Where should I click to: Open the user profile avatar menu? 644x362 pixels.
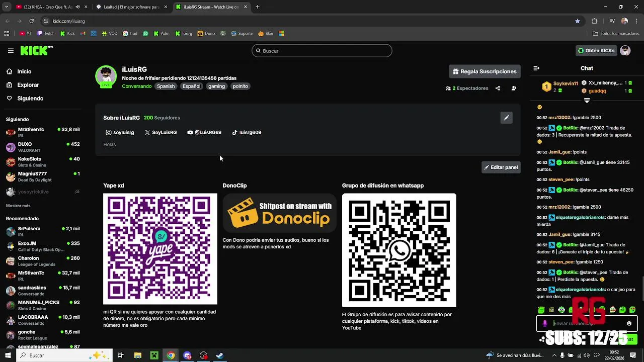[x=625, y=51]
